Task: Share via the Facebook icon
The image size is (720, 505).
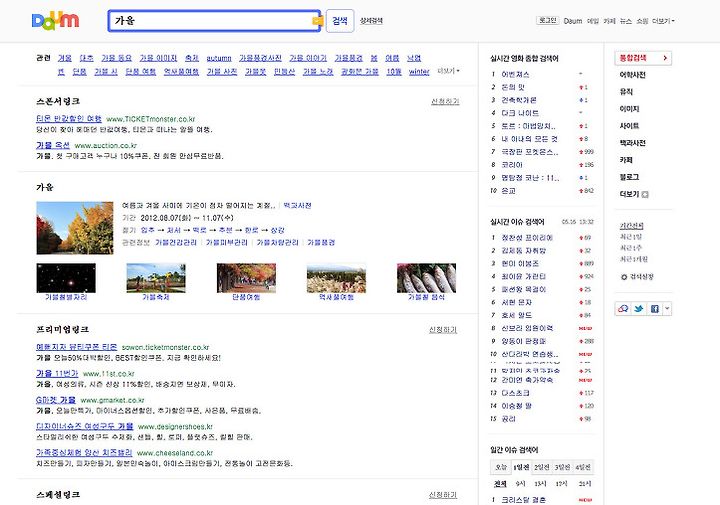Action: (654, 309)
